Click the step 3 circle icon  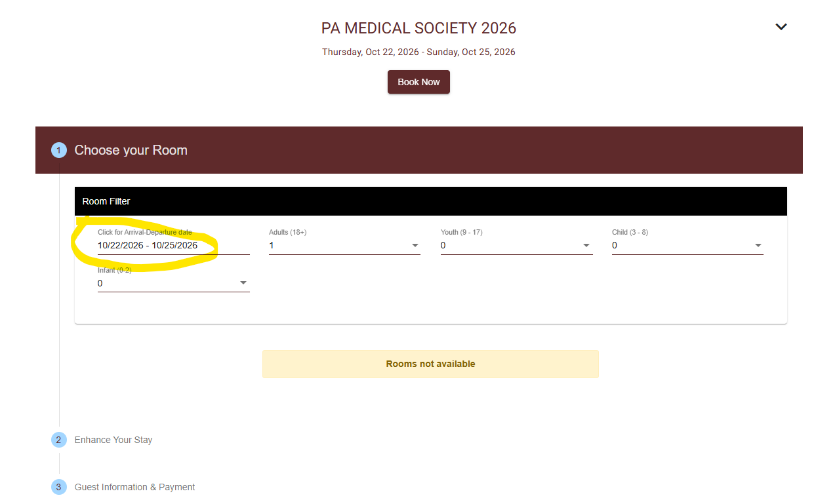point(59,487)
